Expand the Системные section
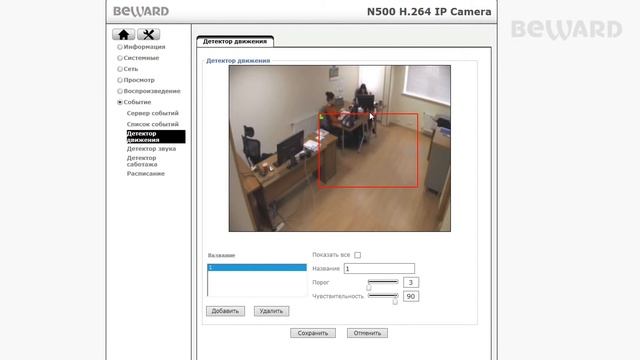640x360 pixels. pos(141,58)
